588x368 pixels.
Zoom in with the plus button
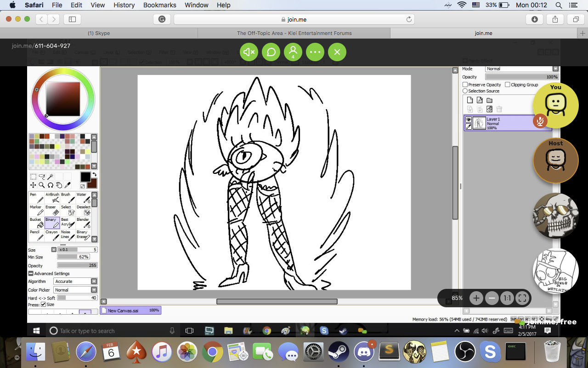coord(476,298)
